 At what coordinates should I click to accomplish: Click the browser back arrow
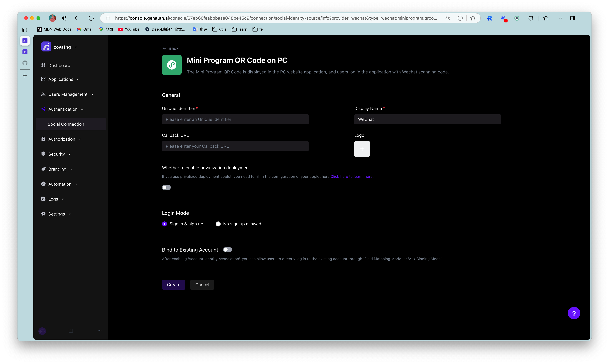(x=77, y=18)
